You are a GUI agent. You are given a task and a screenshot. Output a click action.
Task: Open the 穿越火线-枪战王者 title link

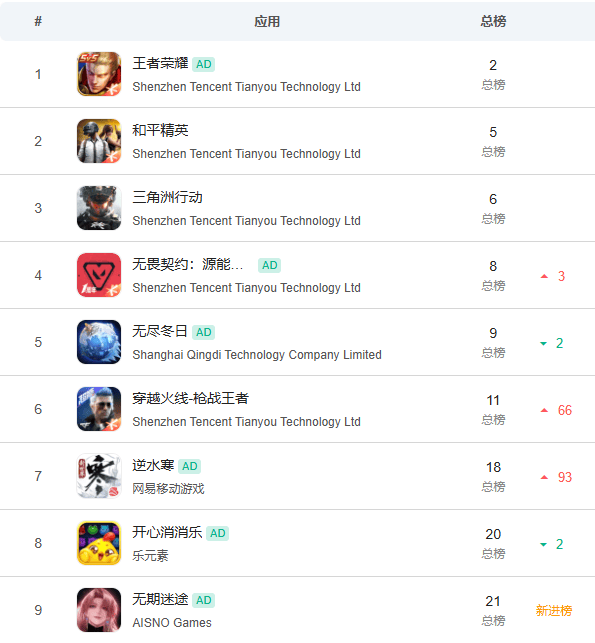pos(191,398)
